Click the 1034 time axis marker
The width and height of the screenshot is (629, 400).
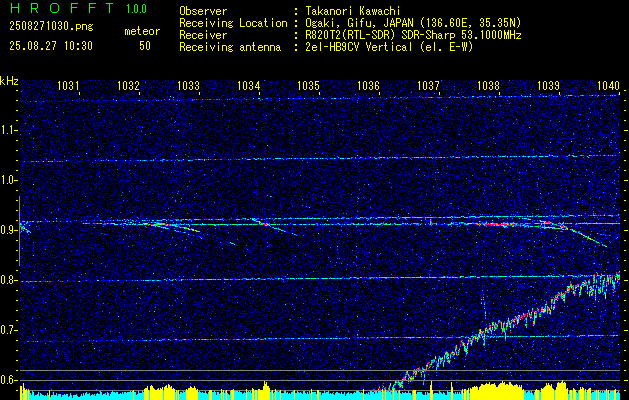(x=248, y=85)
